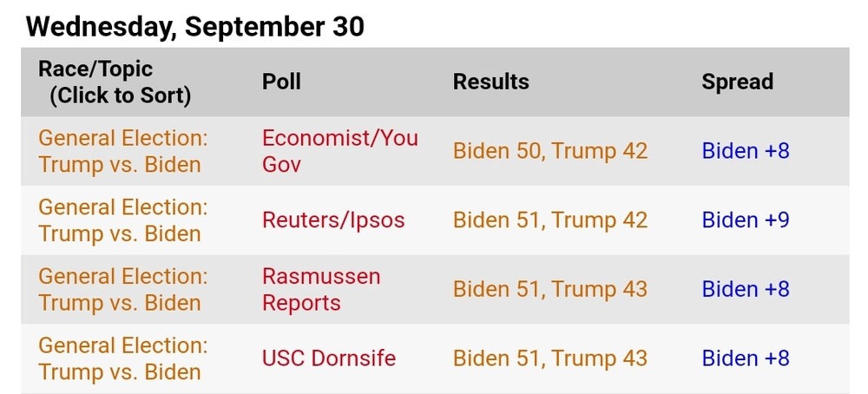Image resolution: width=868 pixels, height=394 pixels.
Task: Open the Reuters/Ipsos poll link
Action: (x=333, y=220)
